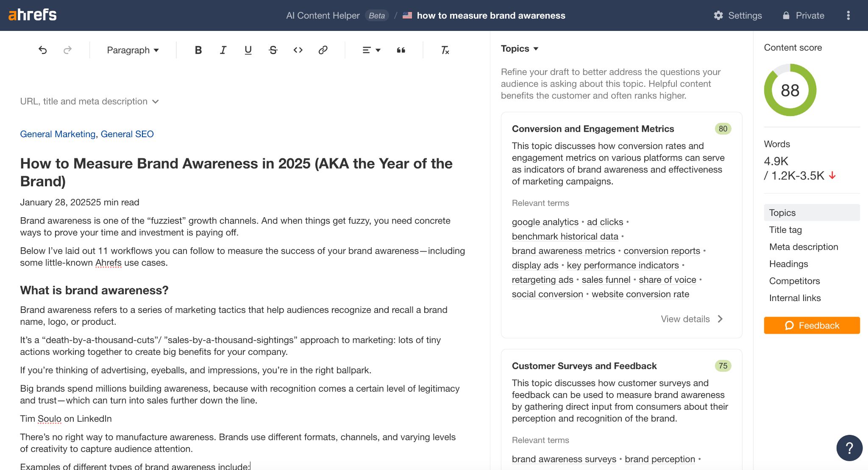Viewport: 868px width, 470px height.
Task: Open the three-dot more options menu
Action: pyautogui.click(x=848, y=16)
